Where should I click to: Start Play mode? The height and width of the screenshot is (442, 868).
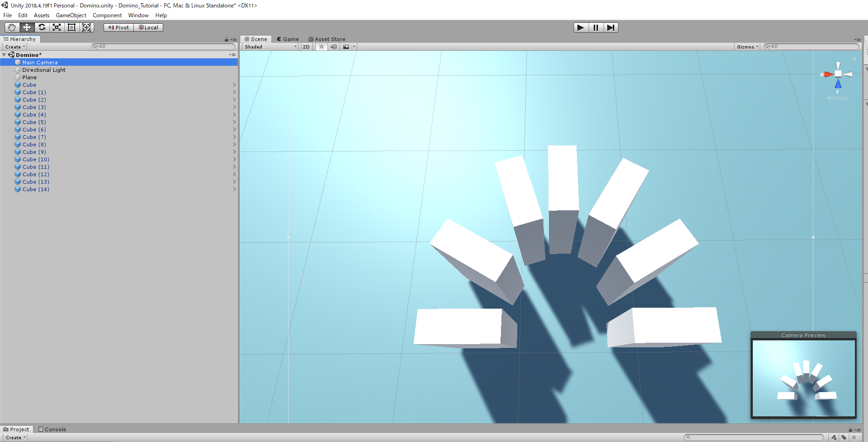point(581,28)
